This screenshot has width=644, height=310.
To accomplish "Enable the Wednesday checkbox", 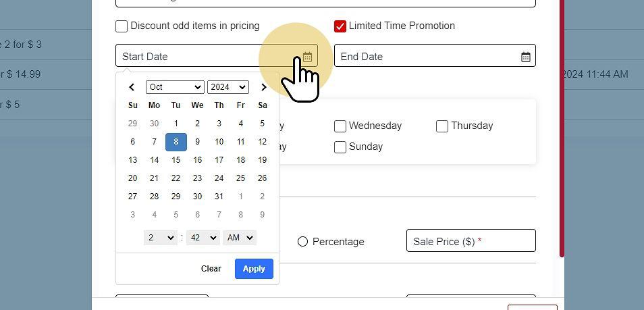I will (340, 126).
